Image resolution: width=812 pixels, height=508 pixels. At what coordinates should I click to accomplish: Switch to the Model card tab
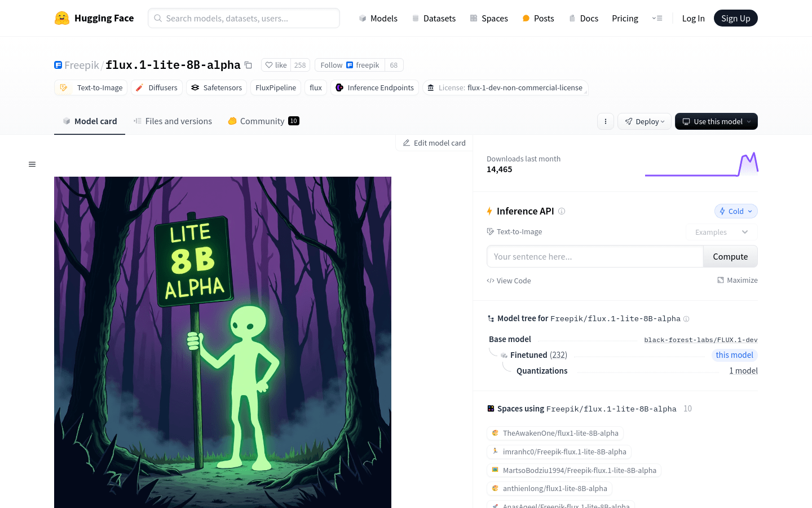tap(90, 121)
